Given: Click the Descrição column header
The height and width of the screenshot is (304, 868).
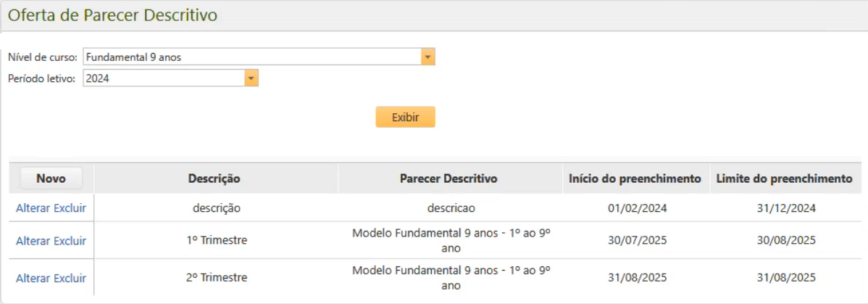Looking at the screenshot, I should (214, 178).
